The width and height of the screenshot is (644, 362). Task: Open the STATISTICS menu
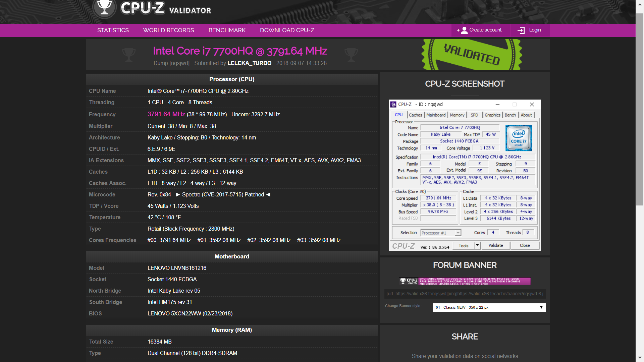click(113, 30)
